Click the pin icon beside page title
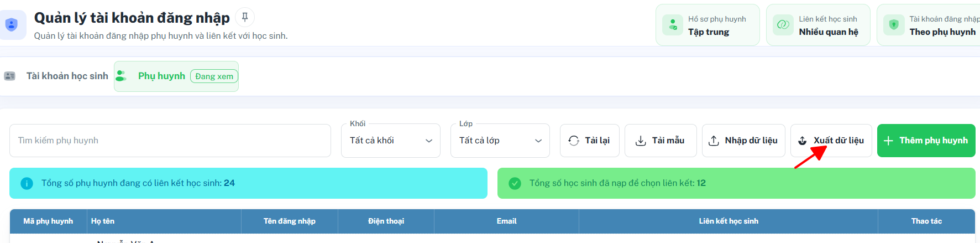980x243 pixels. [x=245, y=17]
